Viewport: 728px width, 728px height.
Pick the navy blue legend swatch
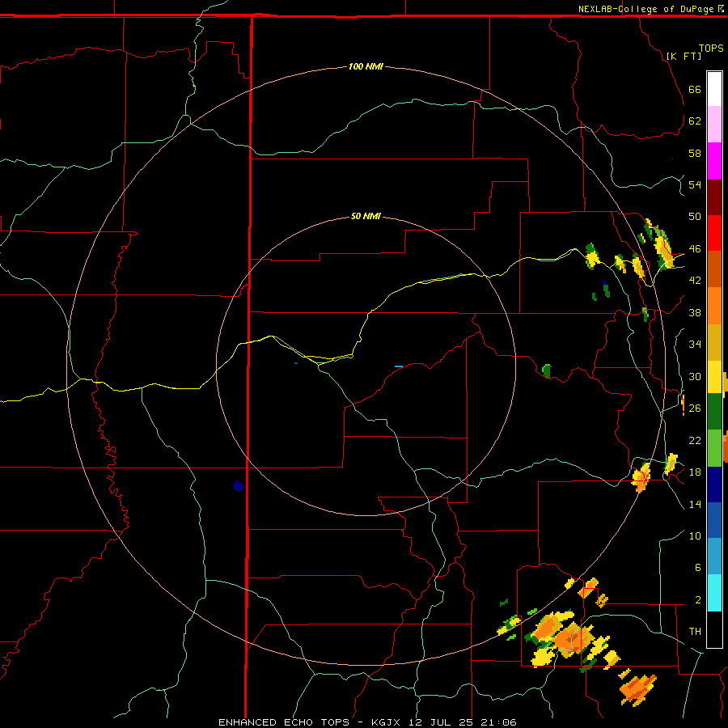pos(714,485)
